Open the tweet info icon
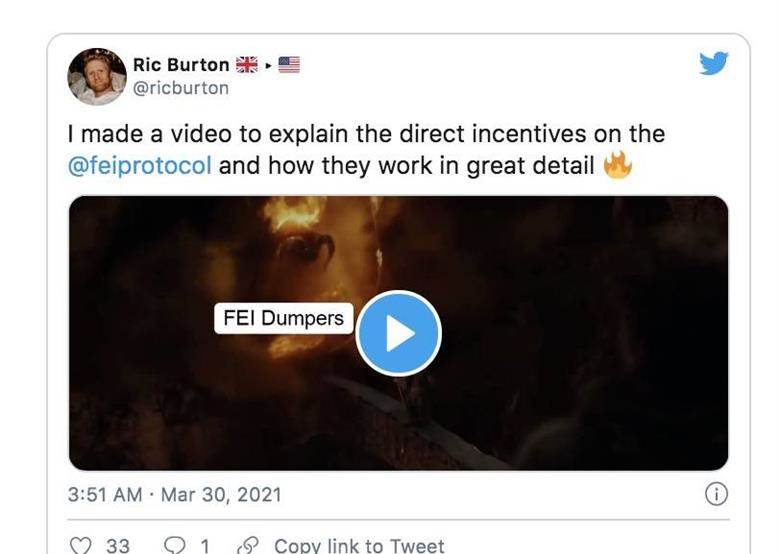 pos(716,494)
